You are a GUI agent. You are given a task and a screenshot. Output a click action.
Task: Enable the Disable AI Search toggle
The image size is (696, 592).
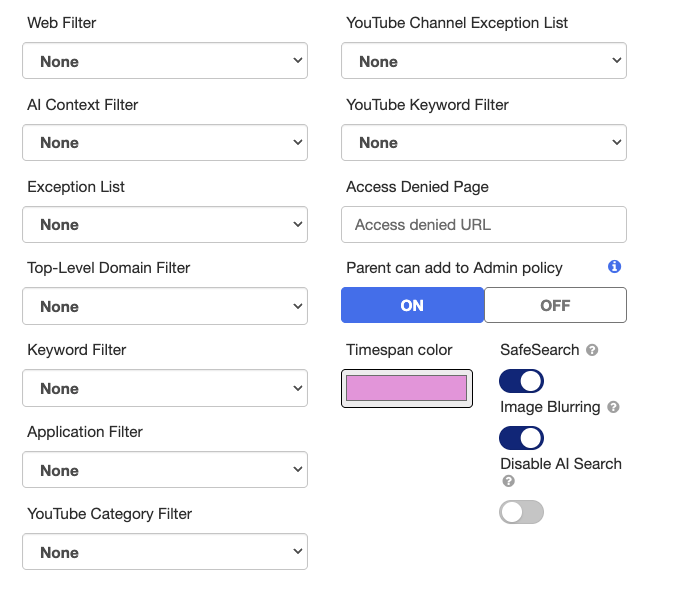[521, 512]
